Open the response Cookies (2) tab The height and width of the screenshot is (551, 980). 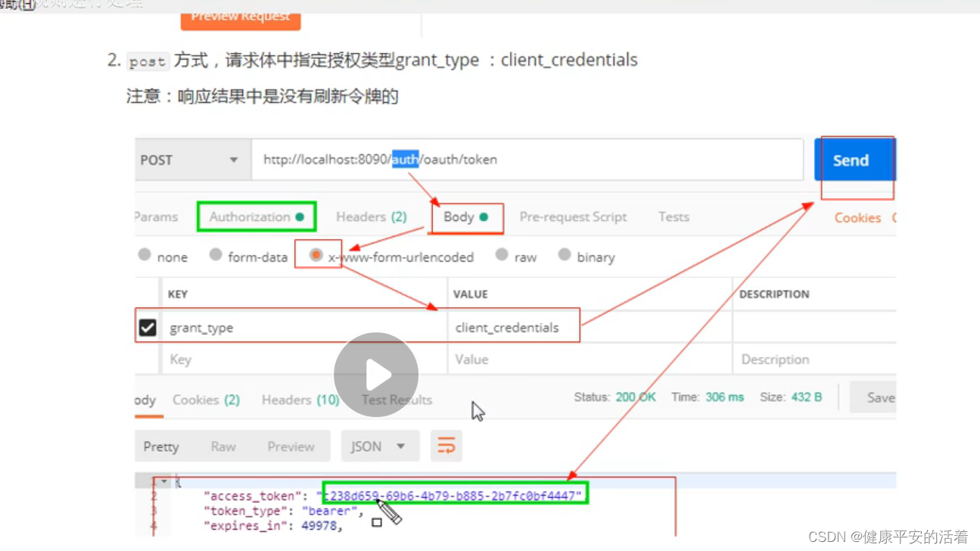(206, 400)
